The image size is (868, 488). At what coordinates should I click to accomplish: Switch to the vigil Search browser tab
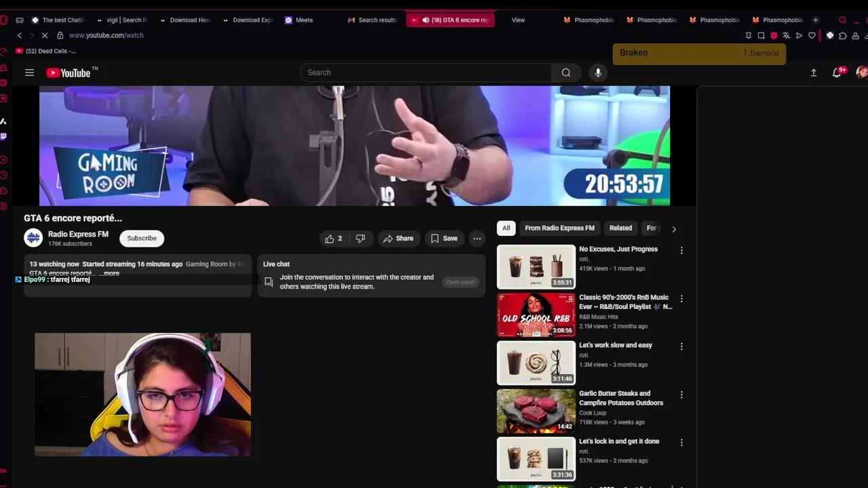pyautogui.click(x=122, y=20)
